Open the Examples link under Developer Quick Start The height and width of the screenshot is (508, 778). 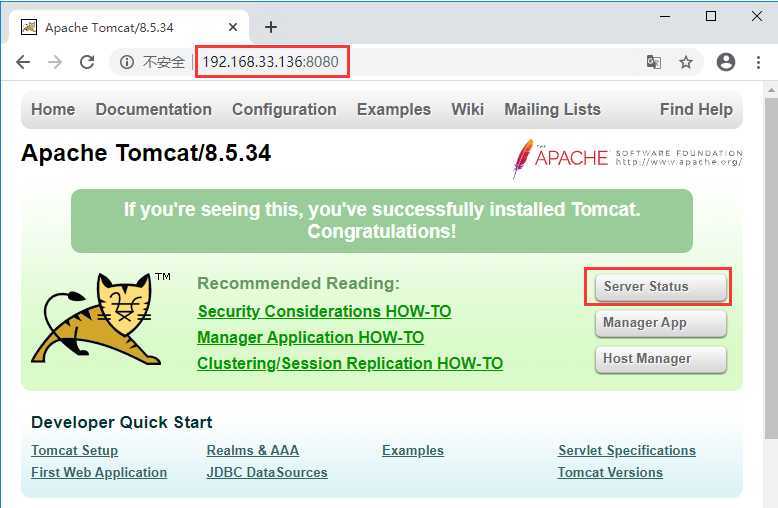tap(413, 450)
